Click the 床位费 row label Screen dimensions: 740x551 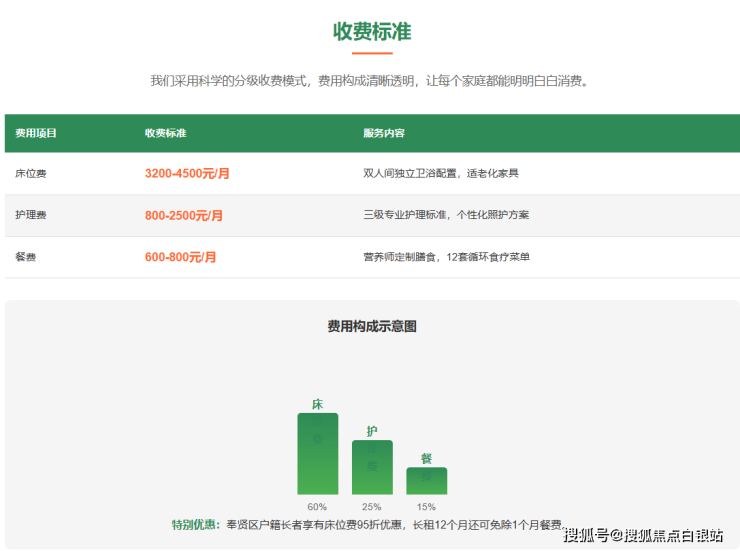pyautogui.click(x=30, y=174)
